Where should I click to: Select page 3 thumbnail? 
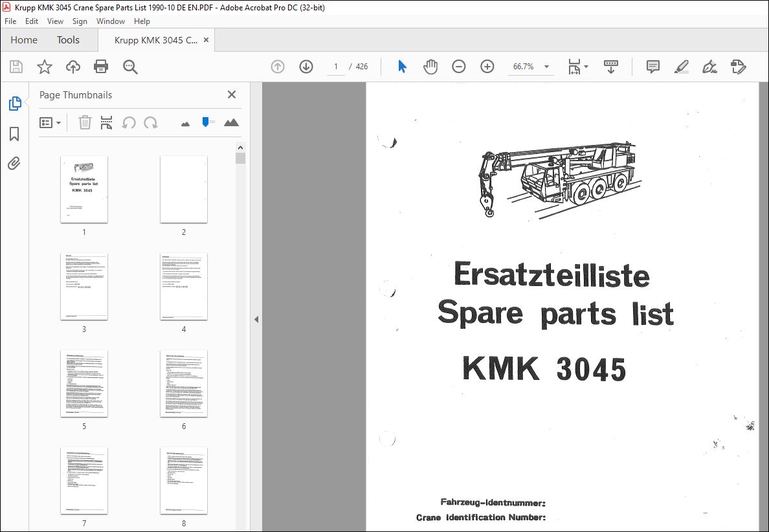click(x=84, y=286)
